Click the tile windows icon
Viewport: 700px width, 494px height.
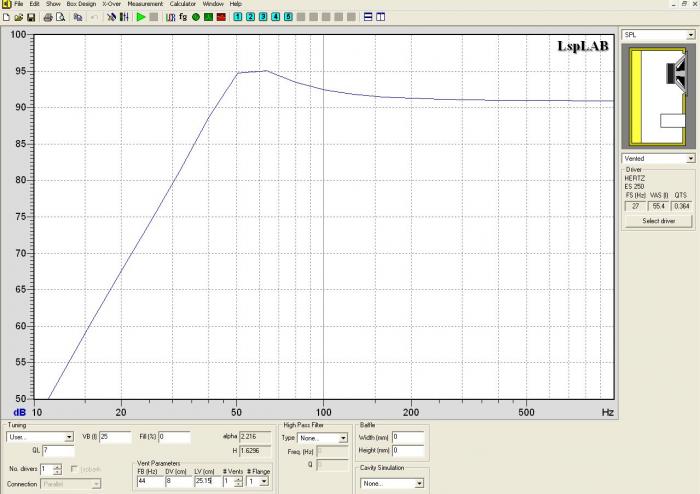(369, 17)
